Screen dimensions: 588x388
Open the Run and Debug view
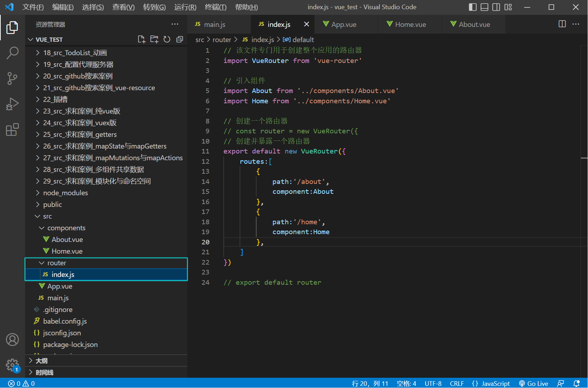tap(12, 104)
